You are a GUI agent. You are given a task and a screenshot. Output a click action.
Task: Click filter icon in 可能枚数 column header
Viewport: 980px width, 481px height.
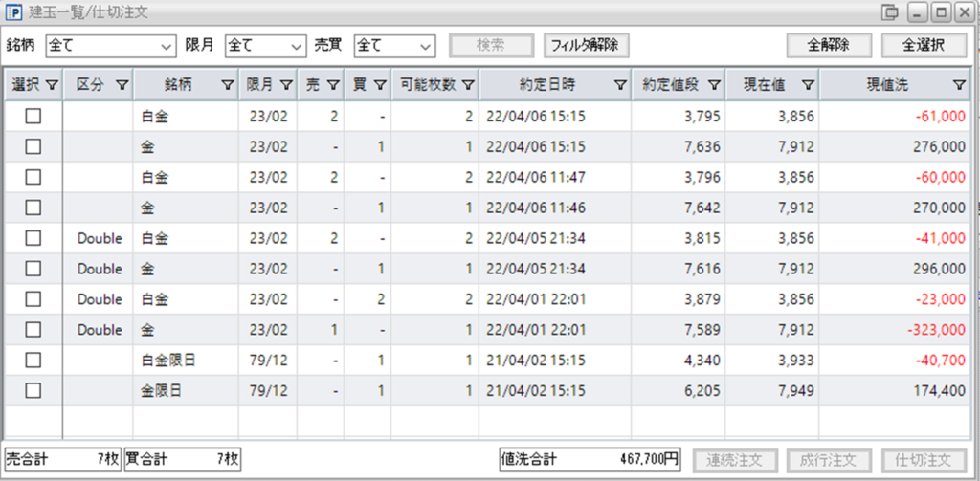(x=468, y=85)
